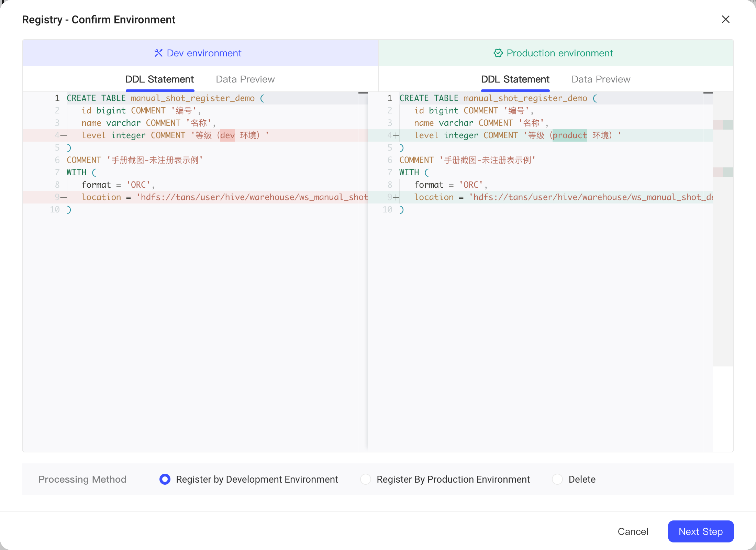Image resolution: width=756 pixels, height=550 pixels.
Task: Click Dev line 9 location value
Action: pyautogui.click(x=252, y=197)
